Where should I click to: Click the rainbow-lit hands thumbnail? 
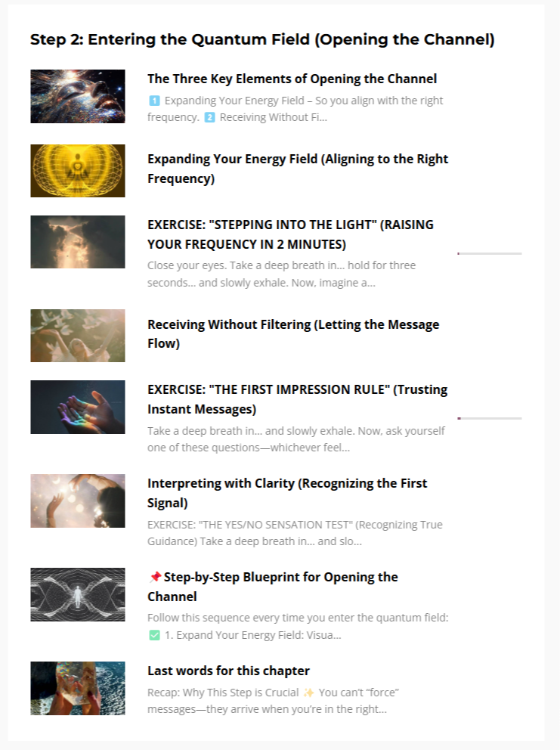pos(78,407)
